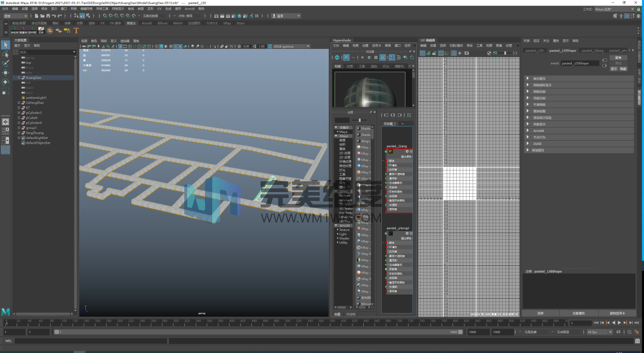This screenshot has width=644, height=353.
Task: Activate the Select tool arrow in toolbox
Action: (x=5, y=45)
